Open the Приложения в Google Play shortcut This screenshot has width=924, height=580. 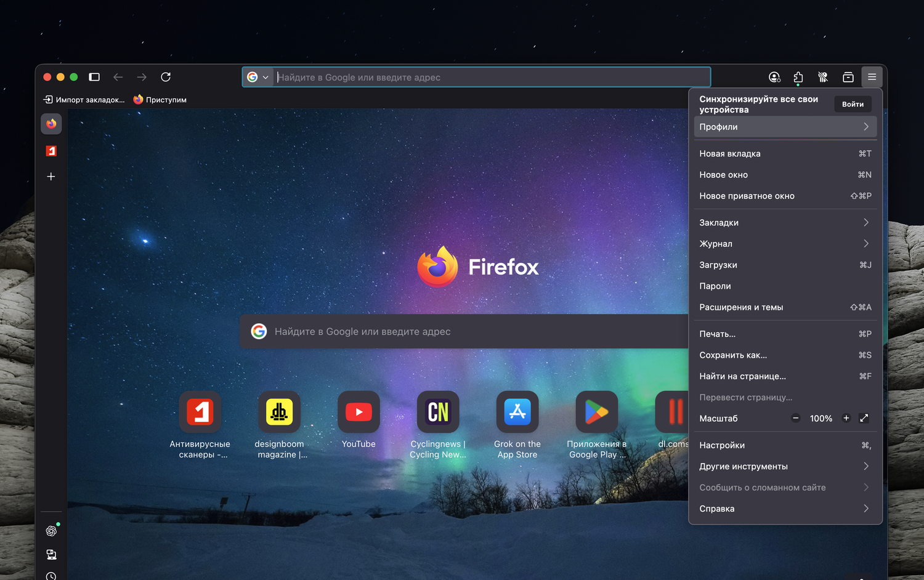point(597,425)
